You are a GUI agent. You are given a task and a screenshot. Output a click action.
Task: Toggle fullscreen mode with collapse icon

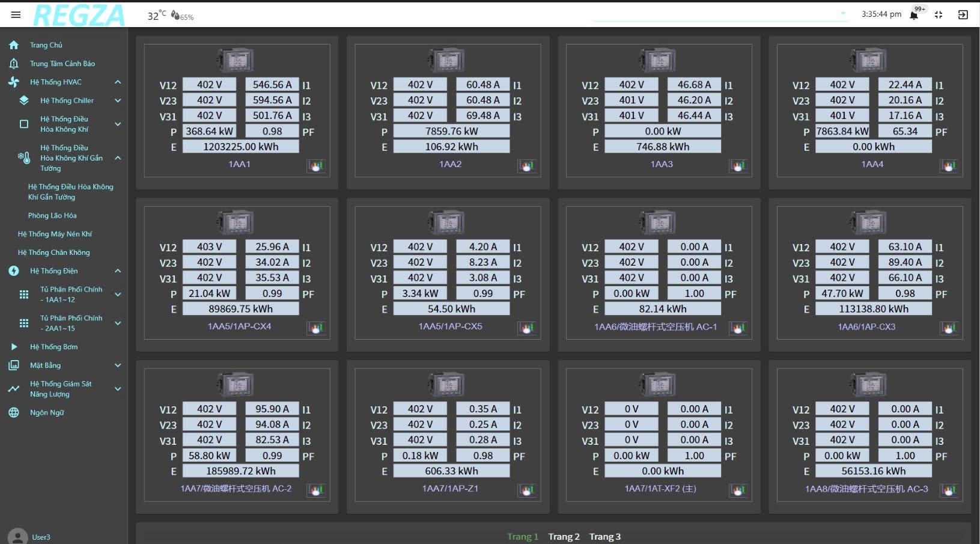[x=939, y=15]
